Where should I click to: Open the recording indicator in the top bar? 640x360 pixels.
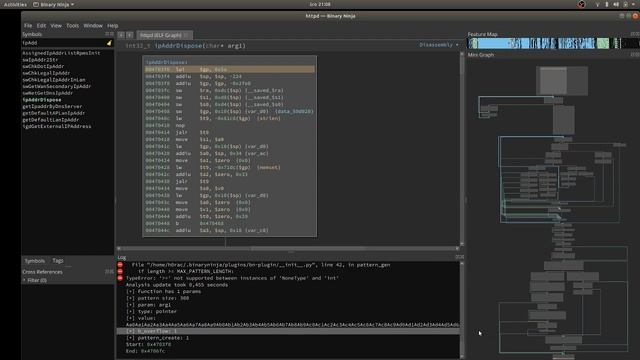(x=581, y=4)
